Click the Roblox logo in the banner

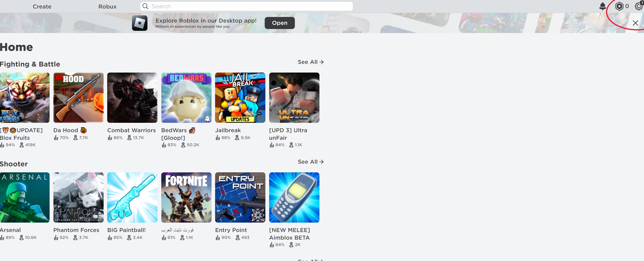[x=140, y=23]
